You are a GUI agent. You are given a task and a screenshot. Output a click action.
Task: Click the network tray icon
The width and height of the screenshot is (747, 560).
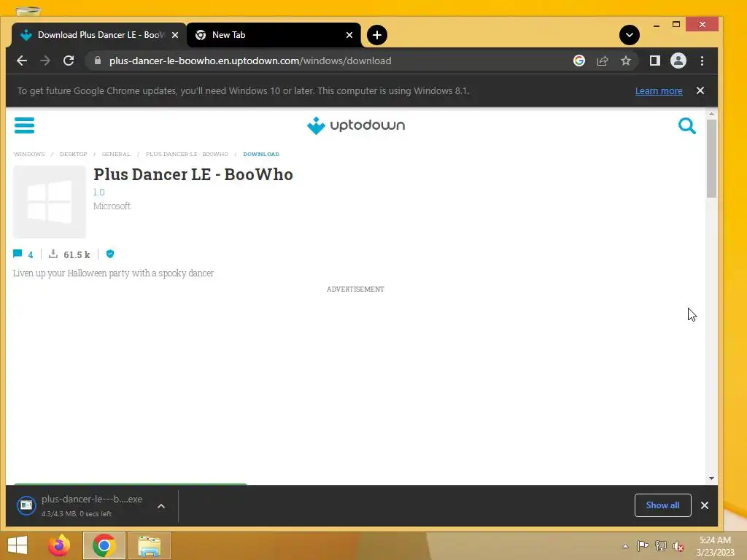661,546
